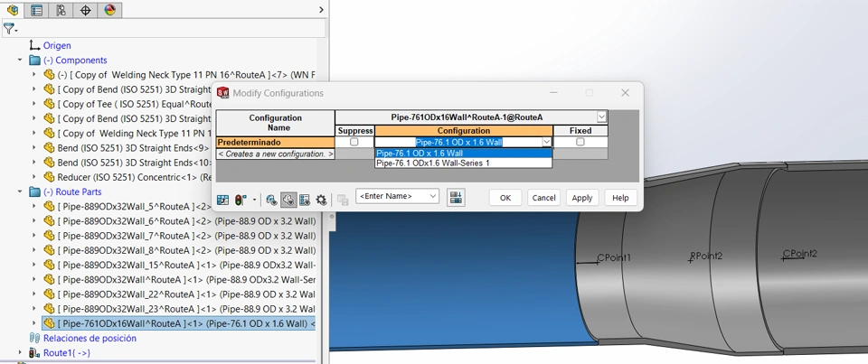Expand Pipe-889ODx32Wall_7^RouteA part

coord(34,236)
